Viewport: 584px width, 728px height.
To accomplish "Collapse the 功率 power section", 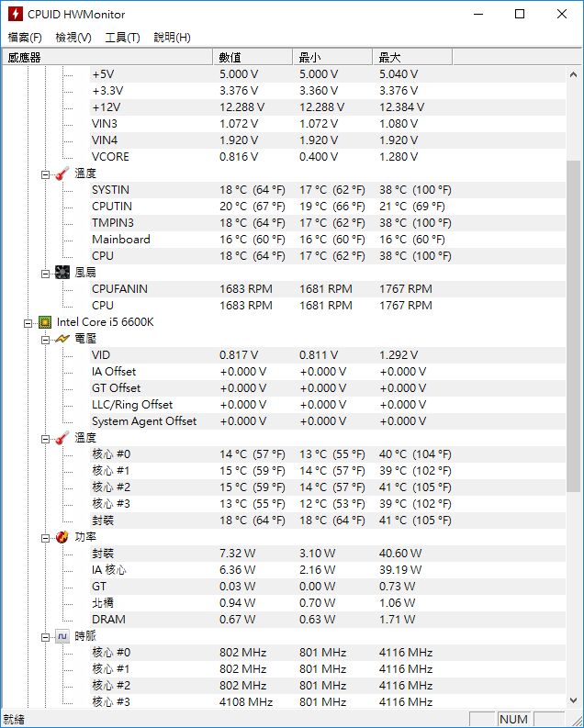I will point(46,537).
